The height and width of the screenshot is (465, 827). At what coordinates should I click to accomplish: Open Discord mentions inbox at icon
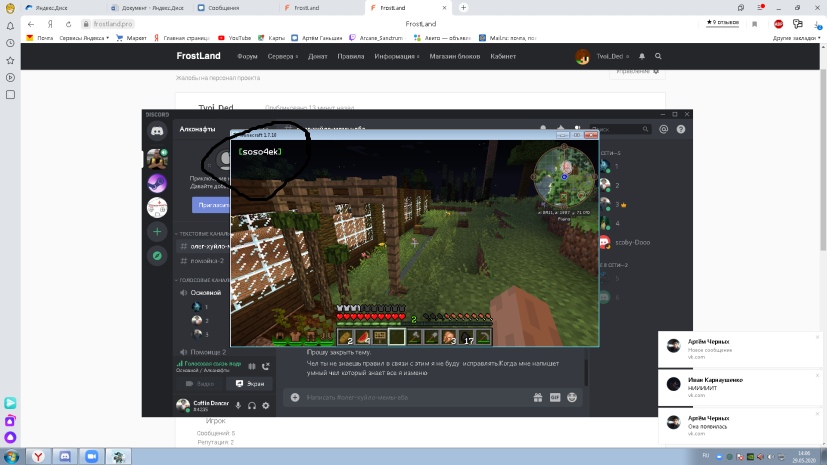663,129
